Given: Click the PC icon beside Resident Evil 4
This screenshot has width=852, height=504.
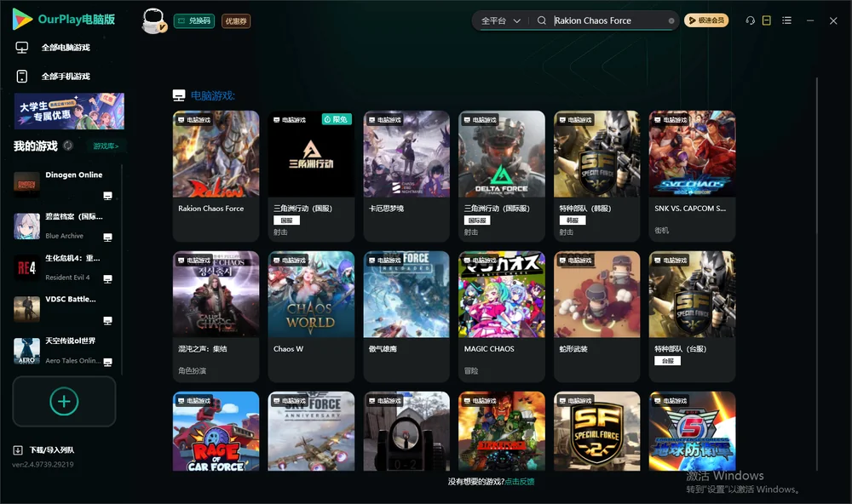Looking at the screenshot, I should [107, 279].
